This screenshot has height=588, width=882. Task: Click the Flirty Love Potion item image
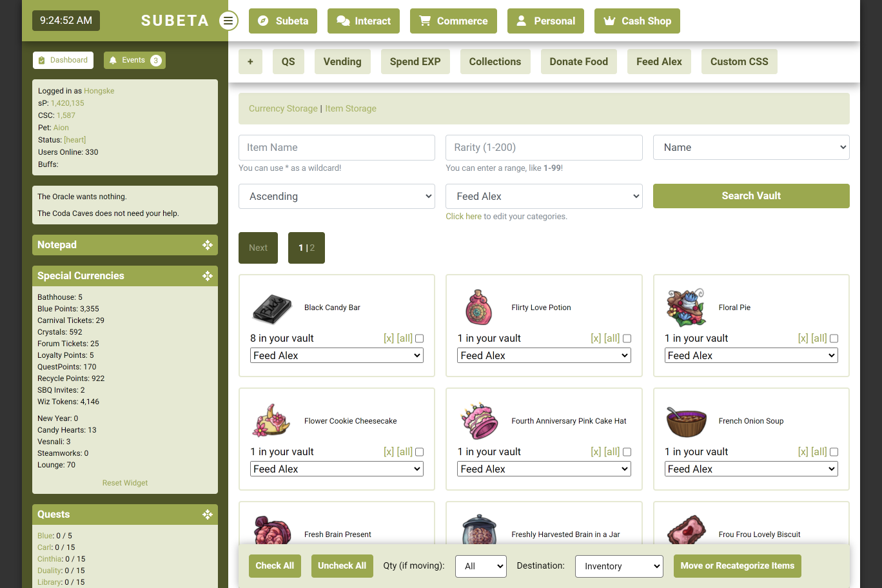click(479, 308)
